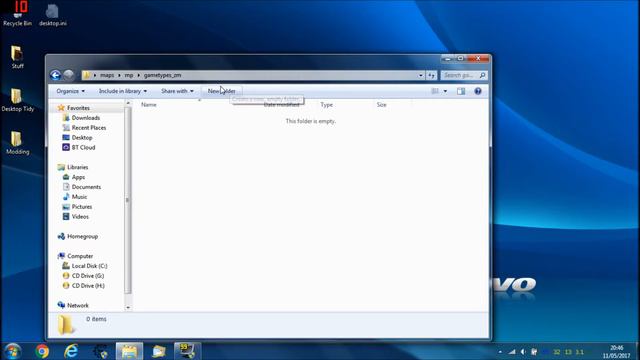
Task: Open the Pictures library
Action: coord(82,207)
